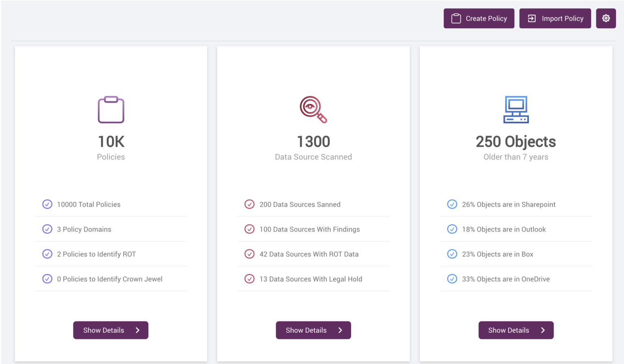Expand details via chevron on Policies Show Details

pyautogui.click(x=138, y=330)
